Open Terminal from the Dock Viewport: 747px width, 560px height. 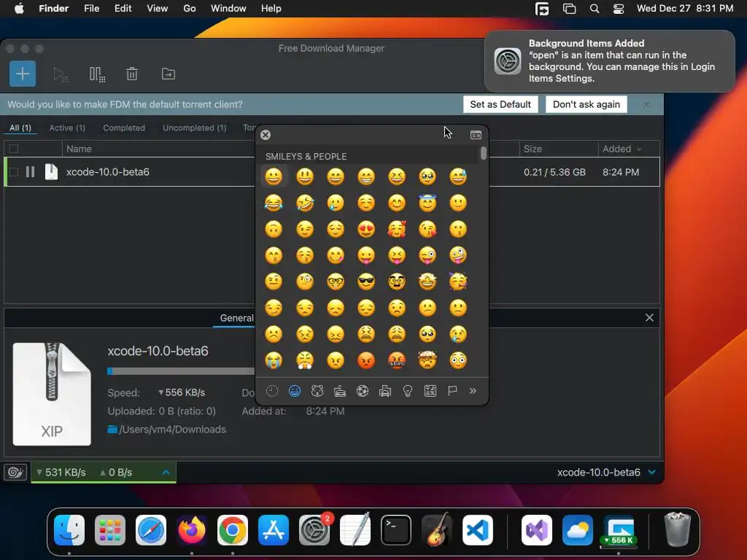pos(396,530)
